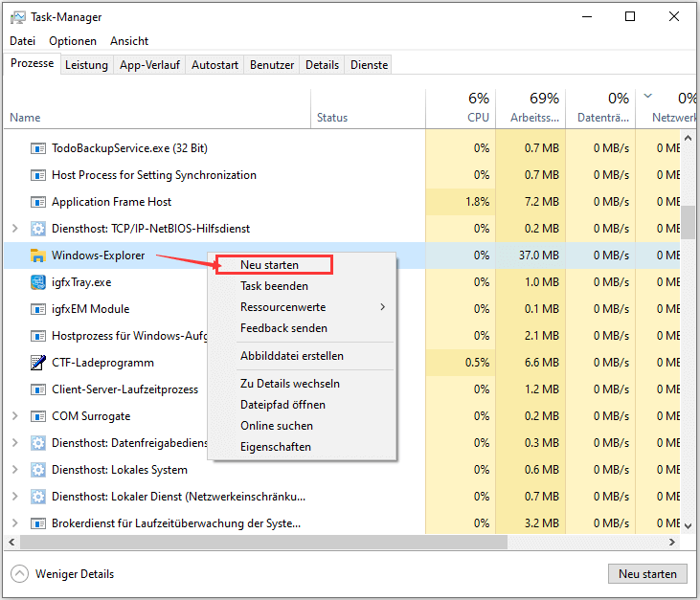This screenshot has height=600, width=700.
Task: Sort by the Name column header
Action: coord(157,109)
